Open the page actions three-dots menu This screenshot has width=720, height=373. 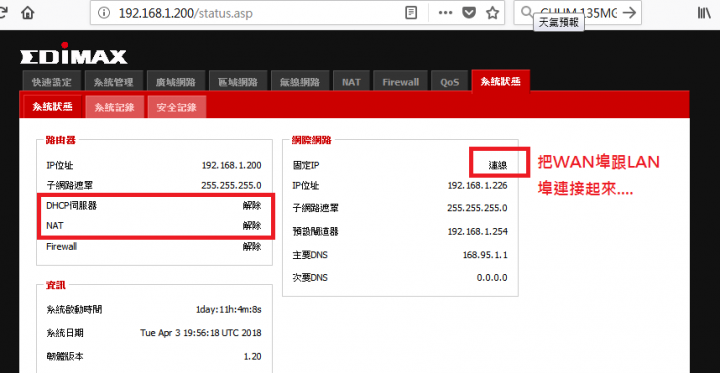pyautogui.click(x=445, y=13)
